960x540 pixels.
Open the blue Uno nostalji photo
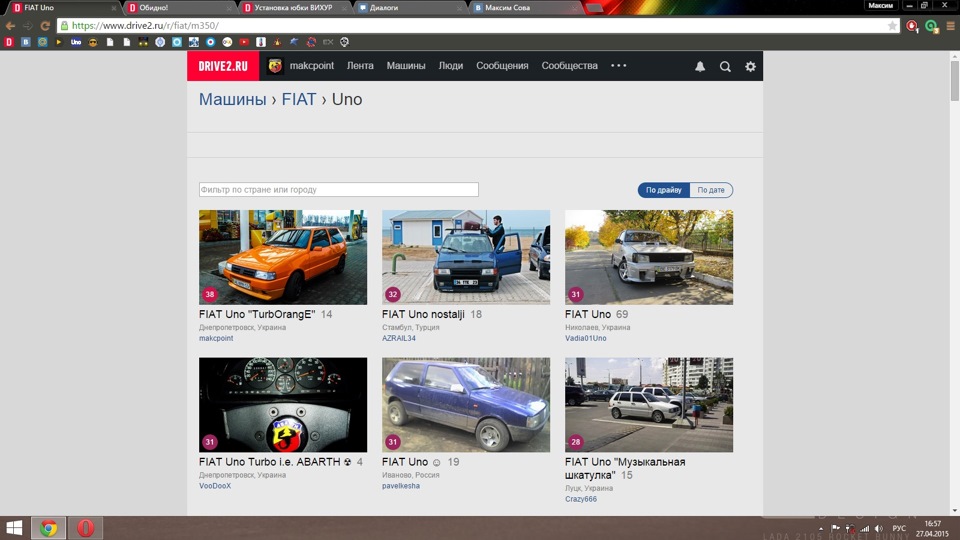click(x=466, y=257)
